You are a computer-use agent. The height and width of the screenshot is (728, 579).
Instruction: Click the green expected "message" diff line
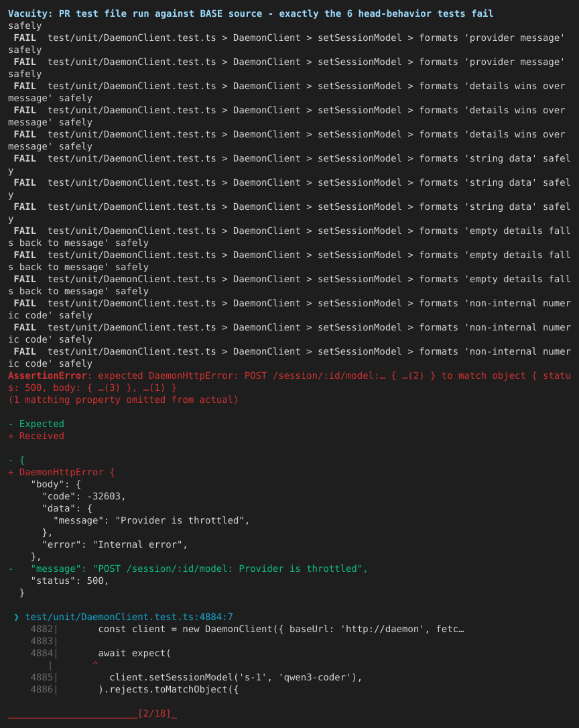(x=188, y=568)
